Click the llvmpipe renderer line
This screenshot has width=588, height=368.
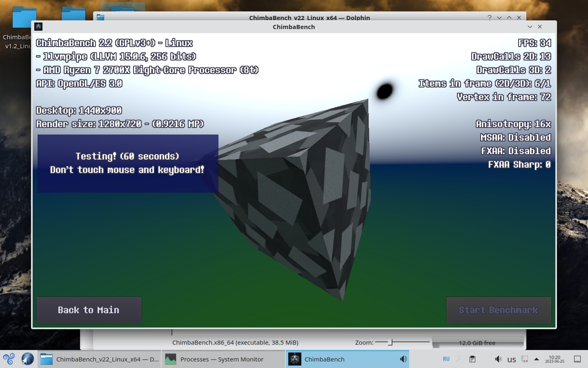[116, 56]
